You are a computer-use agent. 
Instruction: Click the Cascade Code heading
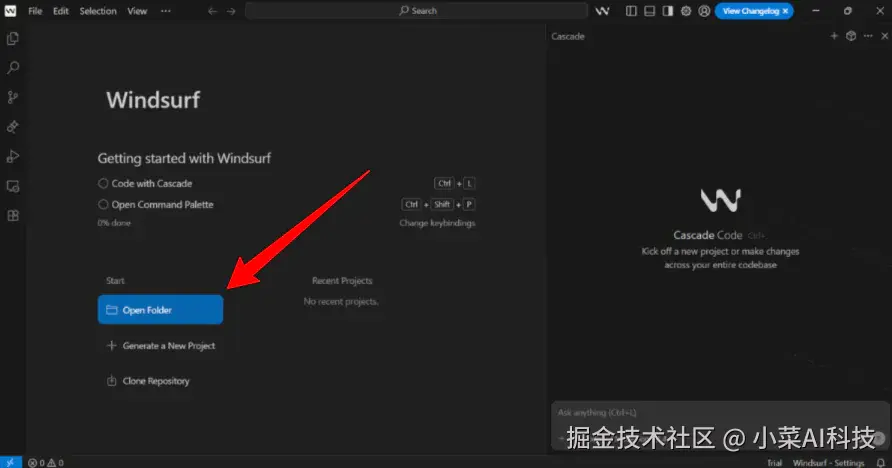click(x=708, y=235)
